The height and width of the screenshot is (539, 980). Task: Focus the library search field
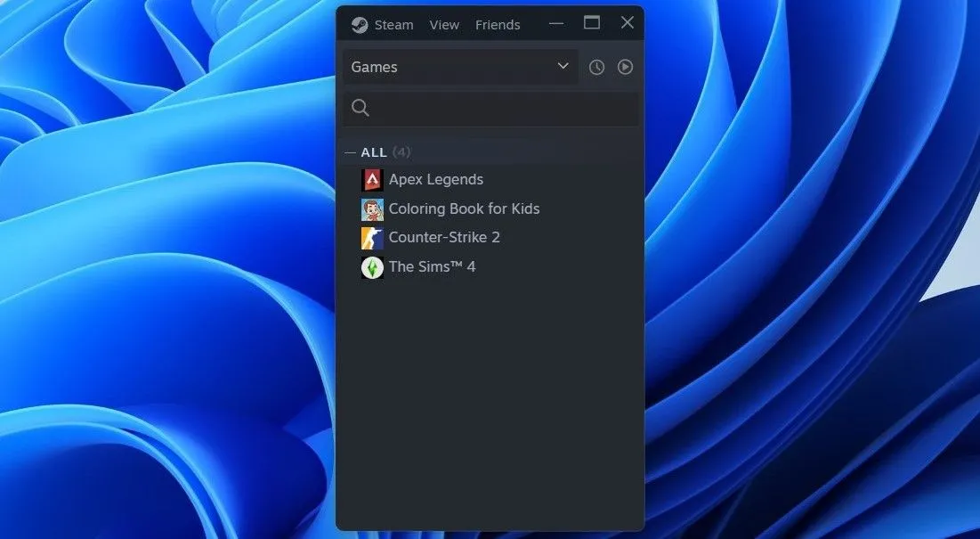tap(491, 108)
